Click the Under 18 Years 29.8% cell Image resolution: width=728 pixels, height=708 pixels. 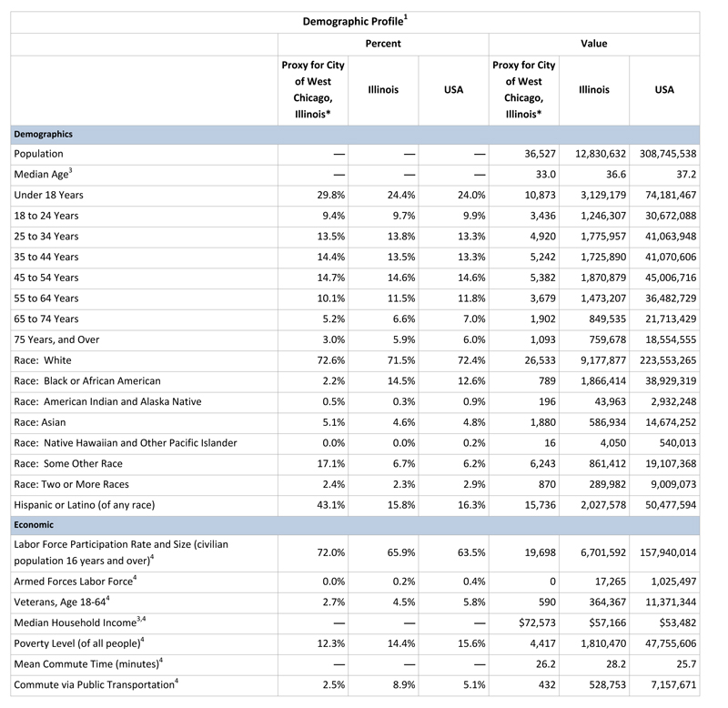[x=331, y=195]
